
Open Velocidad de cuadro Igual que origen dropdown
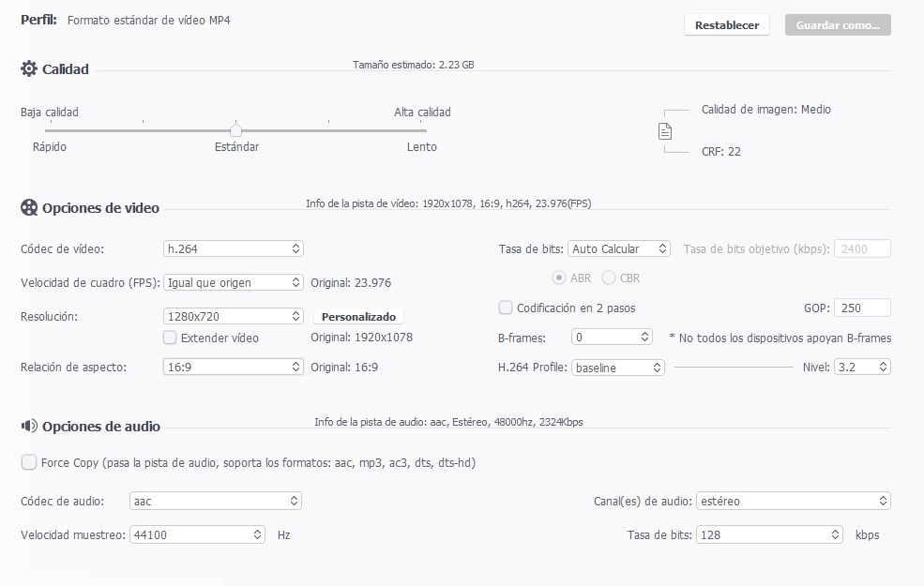tap(234, 283)
